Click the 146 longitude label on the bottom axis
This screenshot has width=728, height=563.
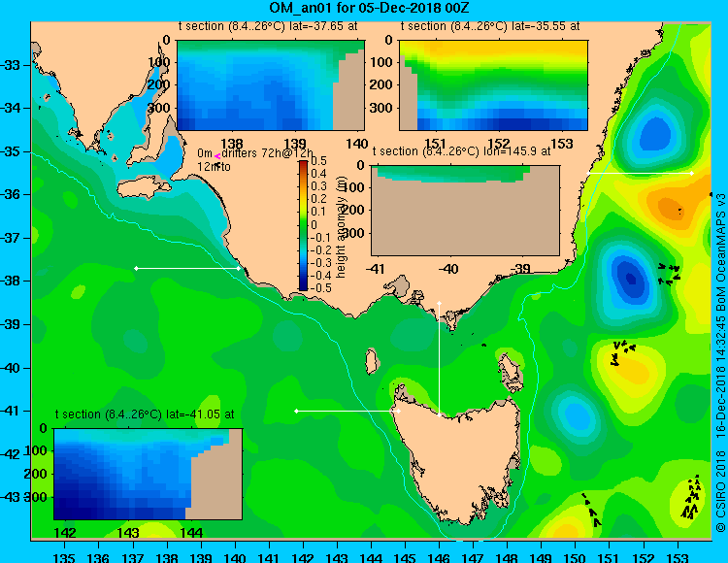(x=439, y=558)
